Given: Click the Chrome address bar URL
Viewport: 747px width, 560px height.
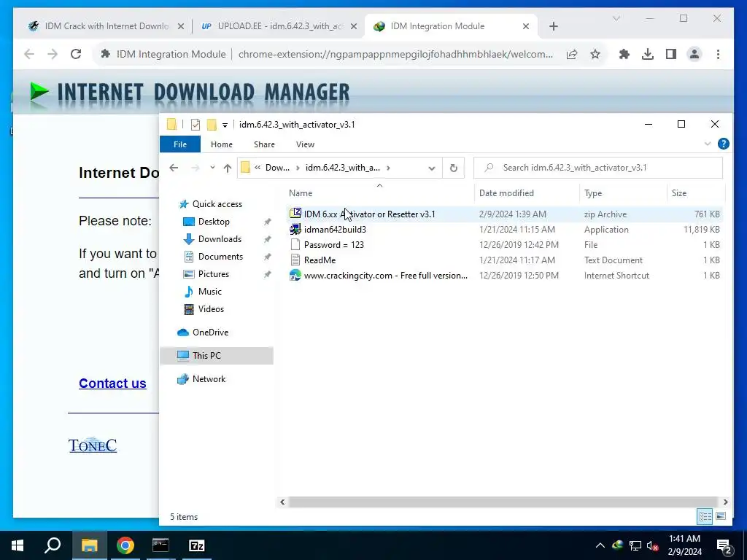Looking at the screenshot, I should [x=395, y=54].
